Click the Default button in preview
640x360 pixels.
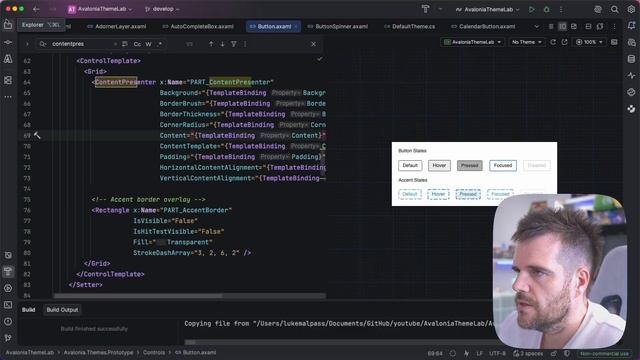point(410,165)
